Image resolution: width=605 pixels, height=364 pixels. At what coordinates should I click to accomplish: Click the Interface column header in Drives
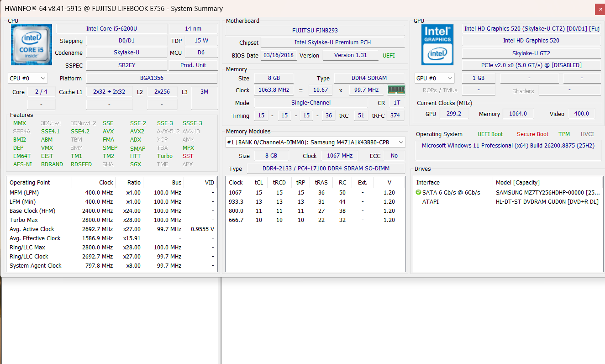coord(453,182)
